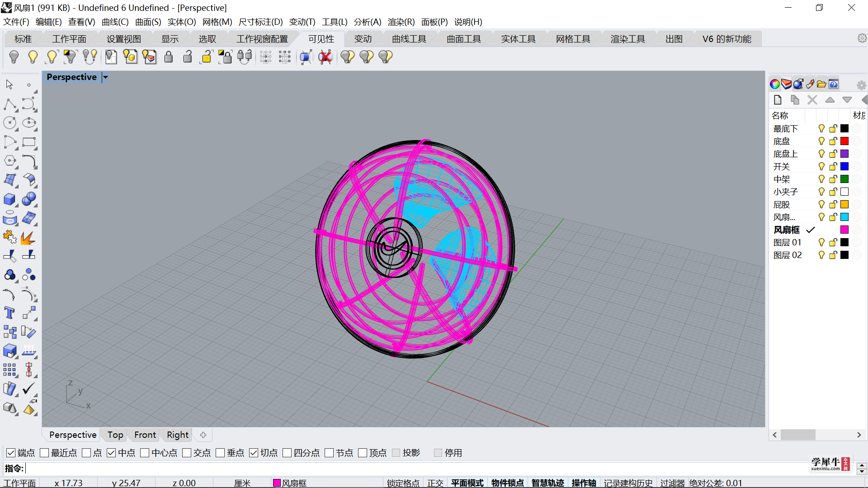Move layer down with triangle icon
Screen dimensions: 868x488
847,100
